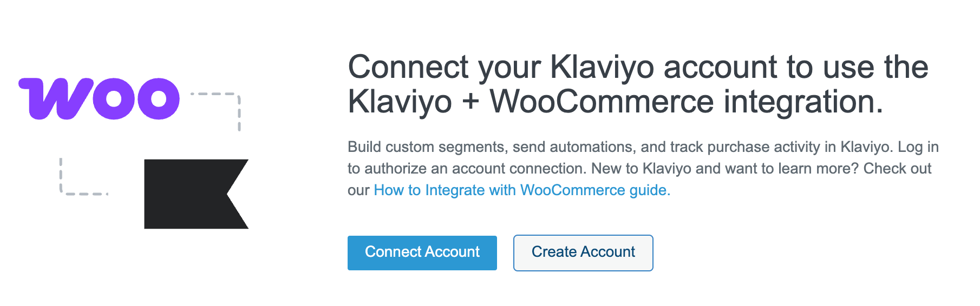Click the word WooCommerce in the guide link
The width and height of the screenshot is (980, 306).
(573, 190)
